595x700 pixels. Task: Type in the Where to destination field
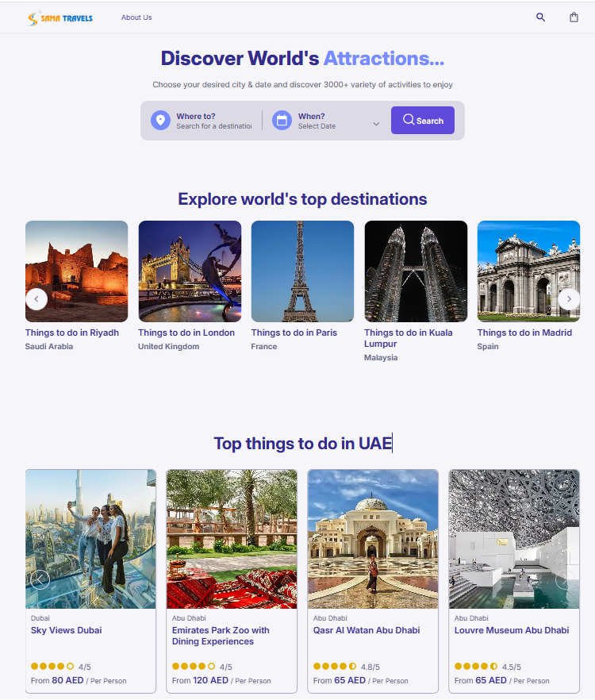coord(213,126)
